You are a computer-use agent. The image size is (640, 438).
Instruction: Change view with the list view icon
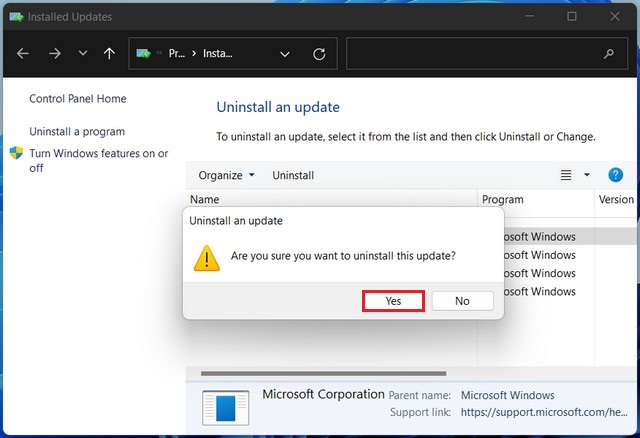tap(566, 175)
